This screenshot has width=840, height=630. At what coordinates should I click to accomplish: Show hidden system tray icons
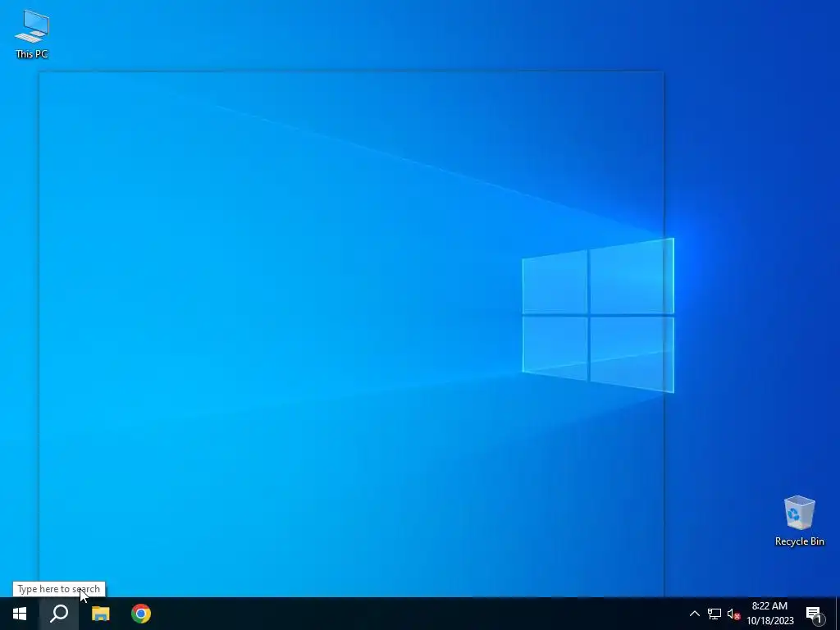pyautogui.click(x=694, y=614)
